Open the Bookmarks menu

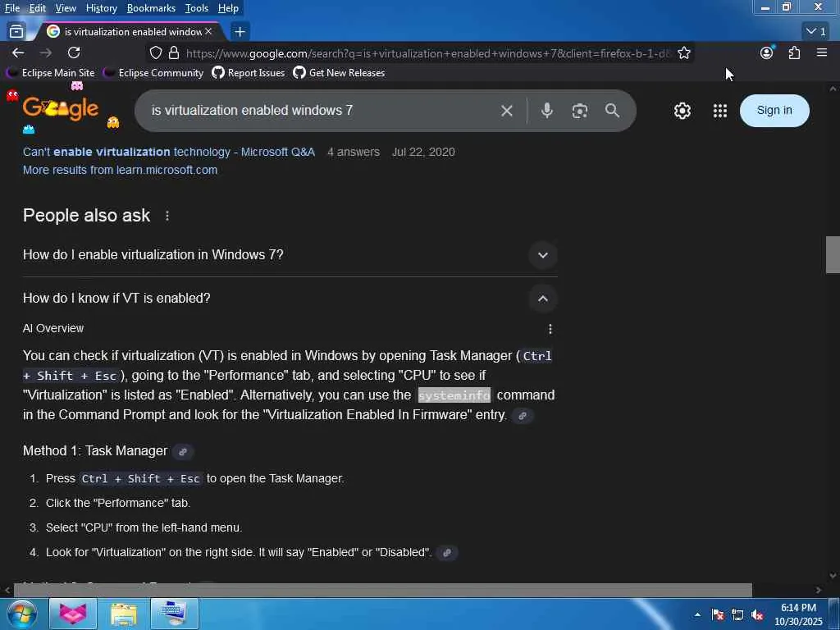(x=151, y=8)
